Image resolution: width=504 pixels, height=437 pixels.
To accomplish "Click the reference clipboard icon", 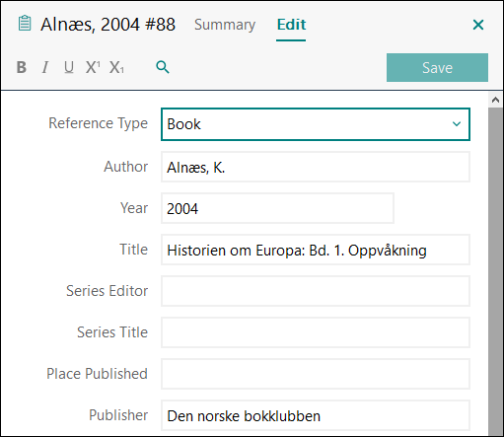I will point(25,24).
